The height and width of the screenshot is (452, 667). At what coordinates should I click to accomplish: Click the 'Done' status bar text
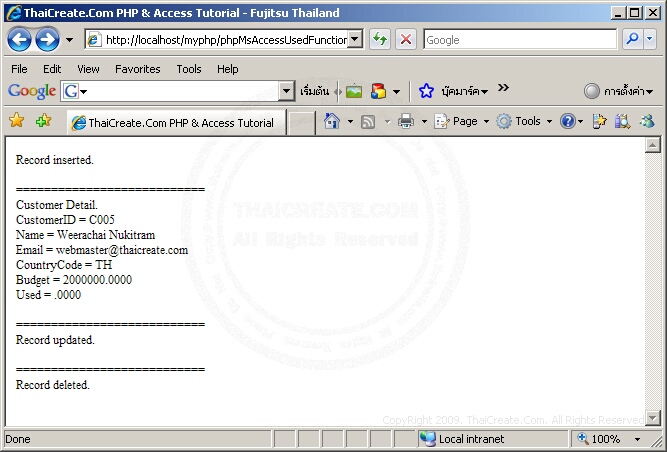pos(18,439)
